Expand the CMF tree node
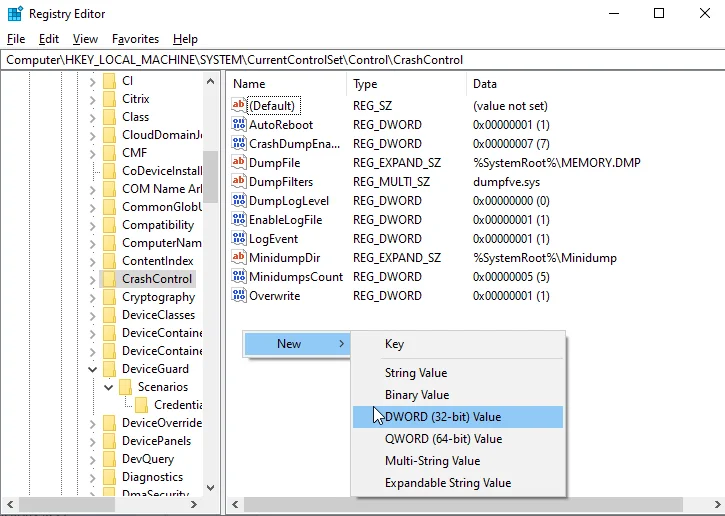The image size is (725, 516). click(x=92, y=154)
